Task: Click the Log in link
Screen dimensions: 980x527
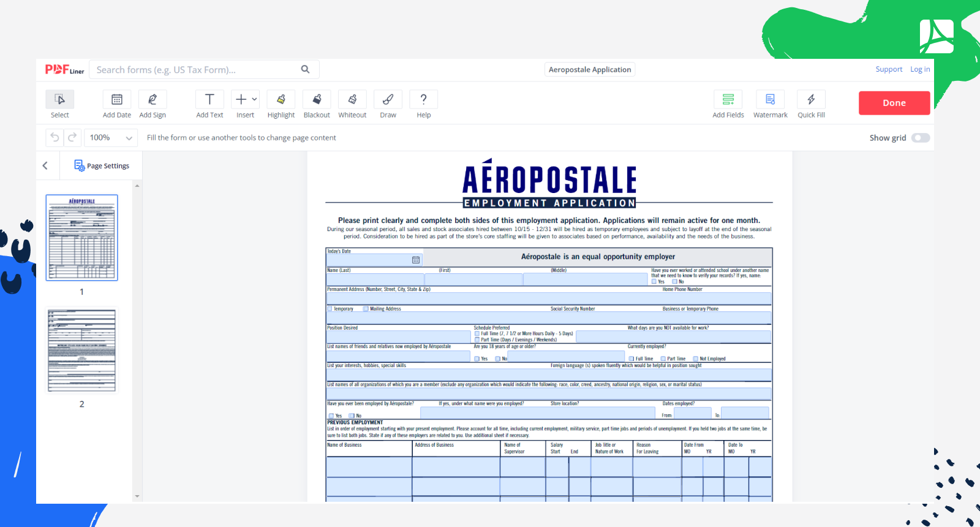Action: pos(919,69)
